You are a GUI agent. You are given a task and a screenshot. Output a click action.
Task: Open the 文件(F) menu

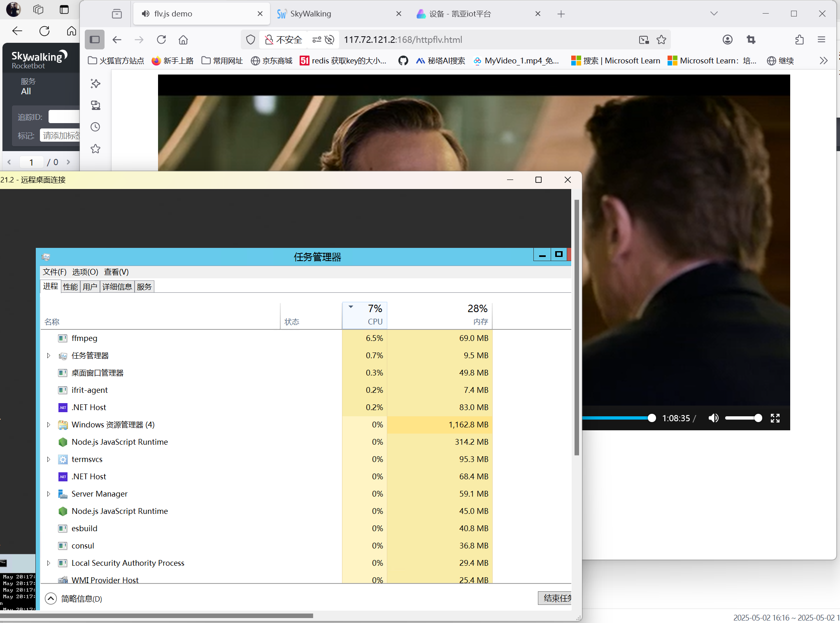pos(54,272)
